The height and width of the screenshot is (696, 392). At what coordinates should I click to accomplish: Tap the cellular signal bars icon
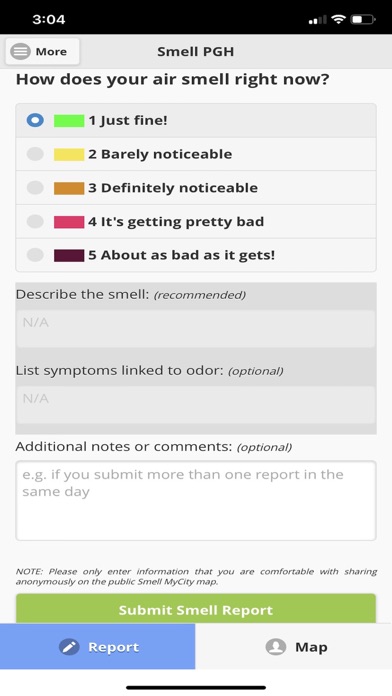coord(317,20)
